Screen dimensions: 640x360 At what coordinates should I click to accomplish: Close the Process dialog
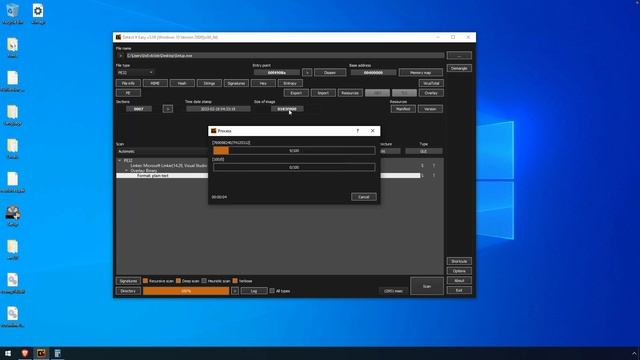click(373, 131)
